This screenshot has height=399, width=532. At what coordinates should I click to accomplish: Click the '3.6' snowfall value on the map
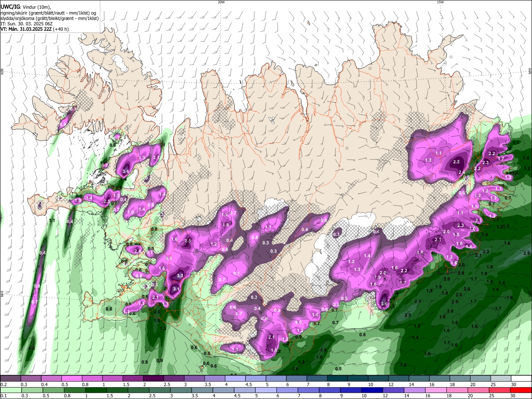(x=384, y=304)
